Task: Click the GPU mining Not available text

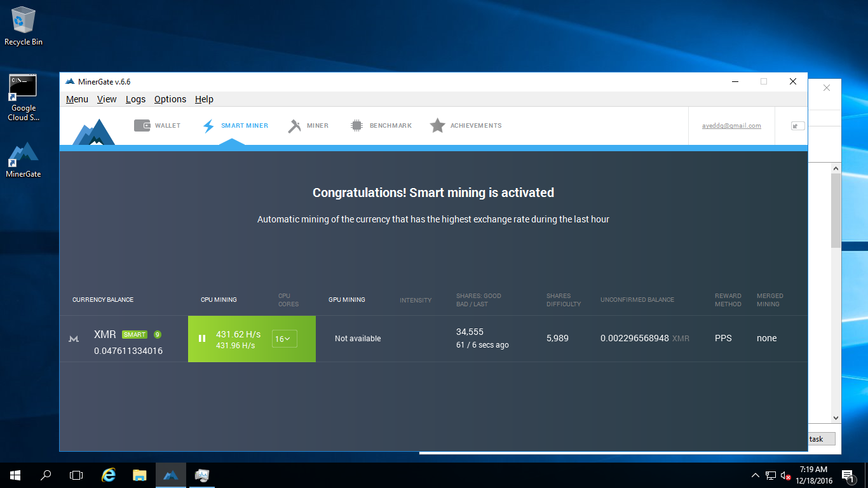Action: click(x=358, y=339)
